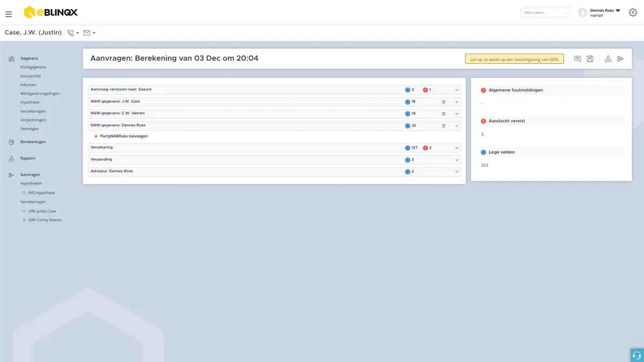
Task: Open the settings gear icon
Action: 633,12
